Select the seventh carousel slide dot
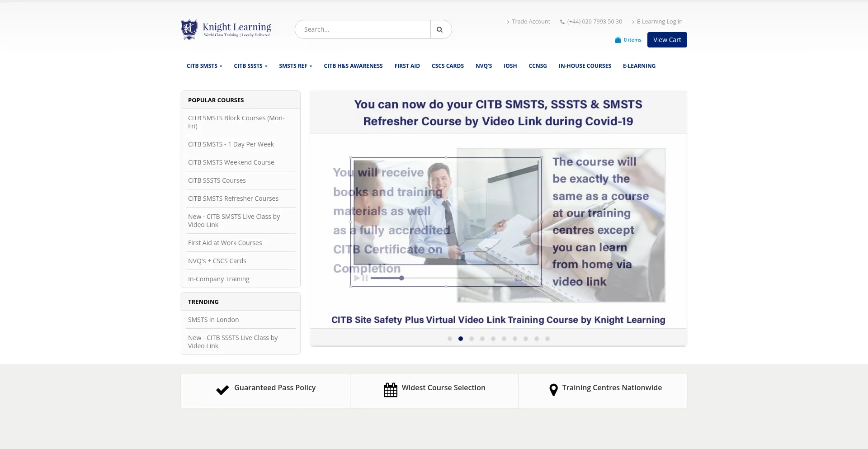868x449 pixels. 515,339
